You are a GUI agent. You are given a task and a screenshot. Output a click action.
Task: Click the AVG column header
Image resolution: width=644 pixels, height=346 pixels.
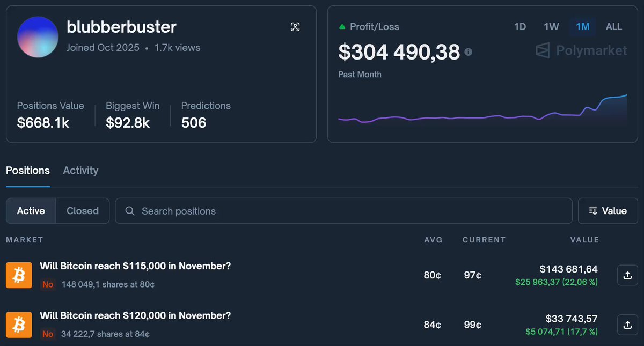[x=434, y=240]
